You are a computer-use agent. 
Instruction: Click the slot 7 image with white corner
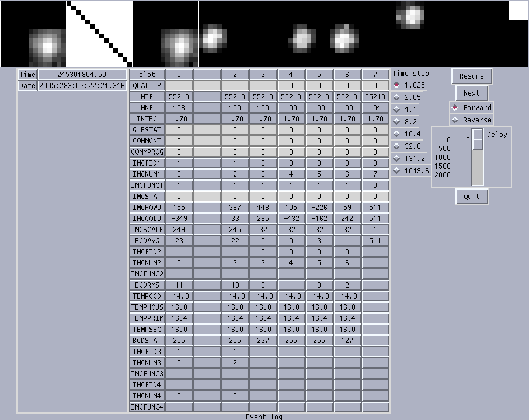pos(495,34)
